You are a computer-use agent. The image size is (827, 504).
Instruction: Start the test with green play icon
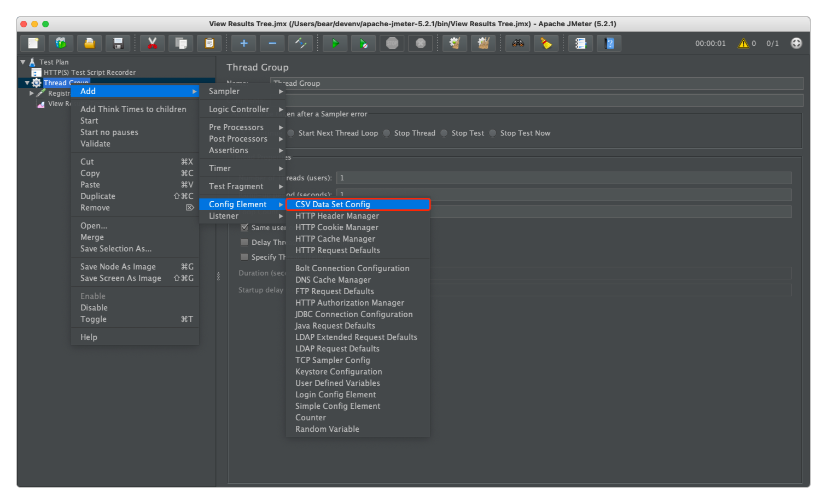coord(335,43)
